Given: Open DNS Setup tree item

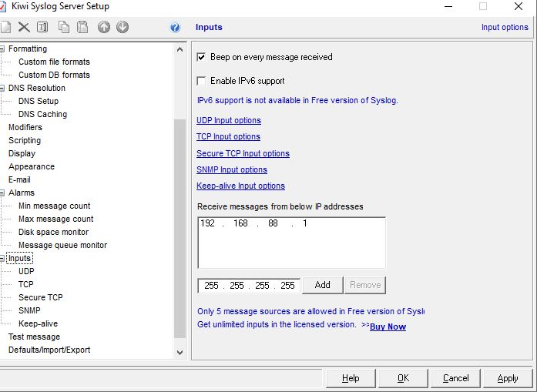Looking at the screenshot, I should pyautogui.click(x=39, y=101).
